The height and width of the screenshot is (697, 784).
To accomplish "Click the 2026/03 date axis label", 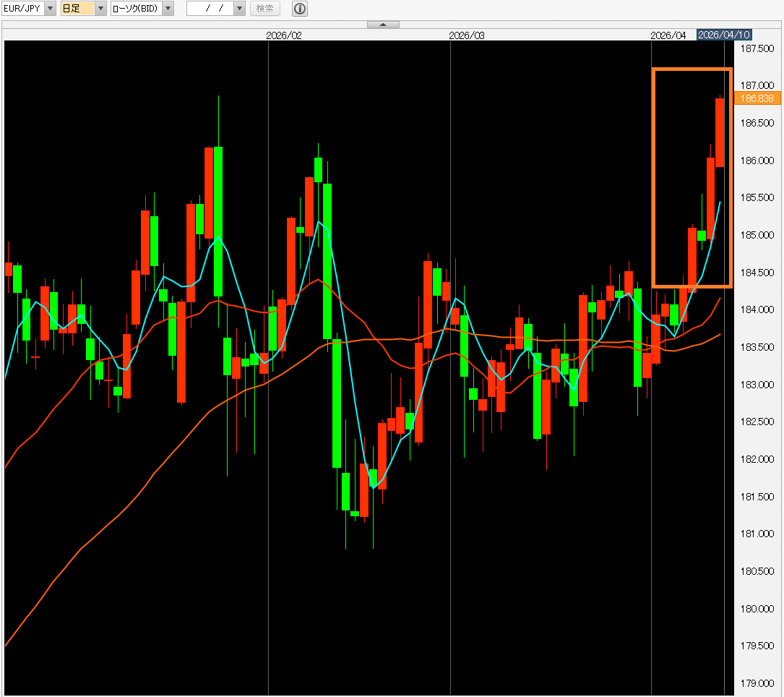I will pos(467,35).
